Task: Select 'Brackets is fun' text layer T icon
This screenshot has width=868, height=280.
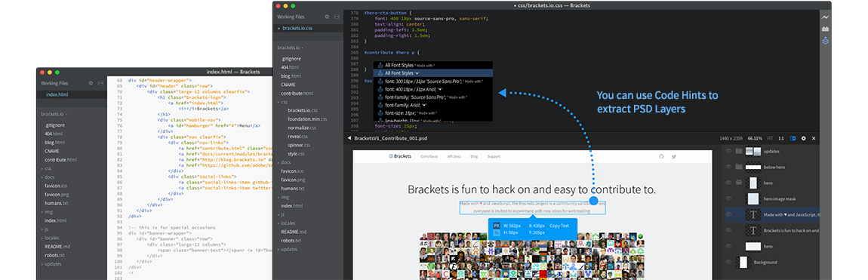Action: [x=753, y=230]
